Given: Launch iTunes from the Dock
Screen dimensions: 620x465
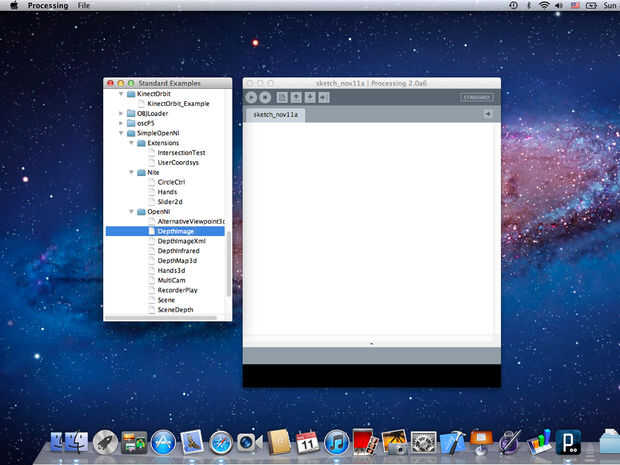Looking at the screenshot, I should (x=336, y=441).
